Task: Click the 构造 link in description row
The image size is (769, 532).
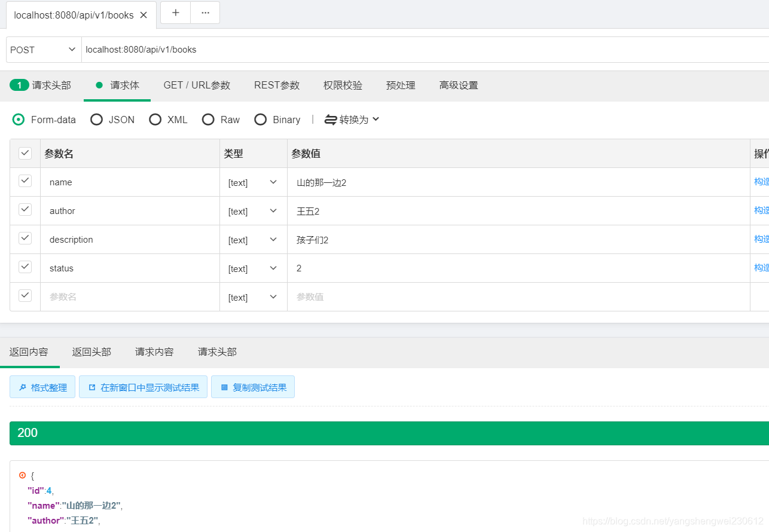Action: click(761, 239)
